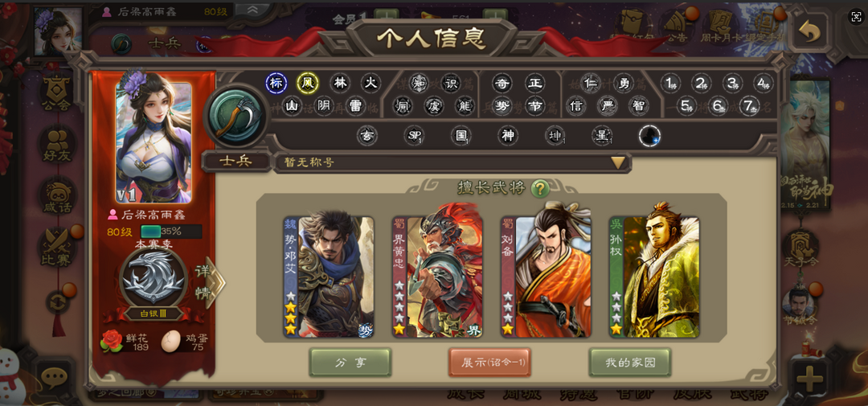Toggle the 风 round badge

click(307, 84)
